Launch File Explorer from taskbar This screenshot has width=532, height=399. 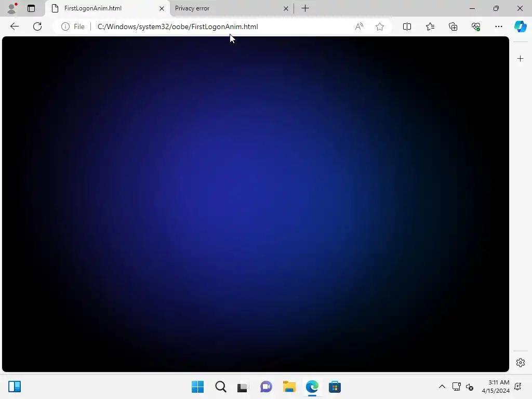pyautogui.click(x=289, y=387)
